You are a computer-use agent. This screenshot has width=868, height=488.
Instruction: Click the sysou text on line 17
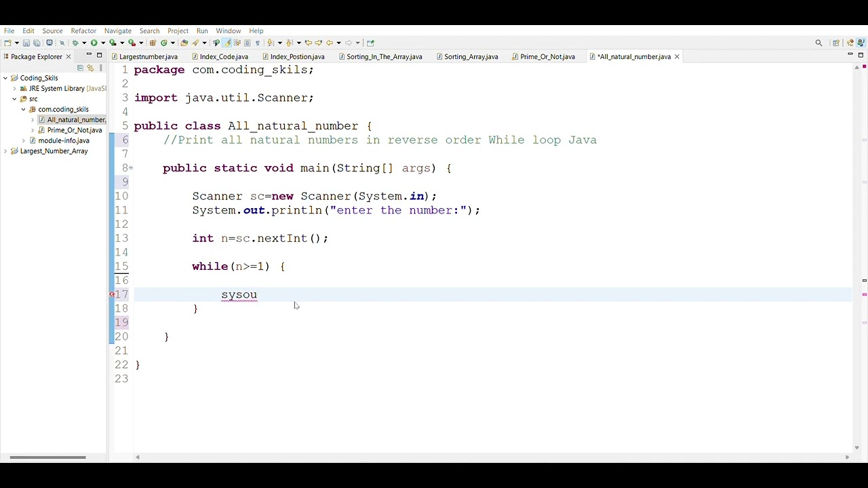click(x=239, y=295)
